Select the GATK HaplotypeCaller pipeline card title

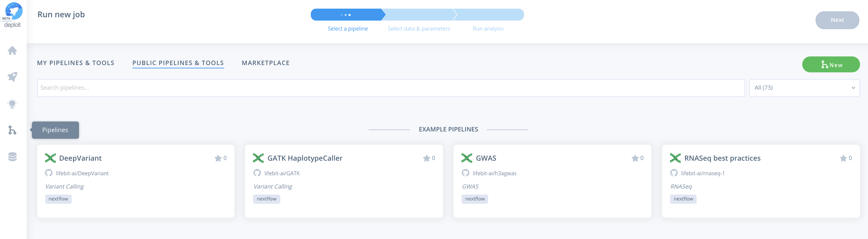click(304, 158)
